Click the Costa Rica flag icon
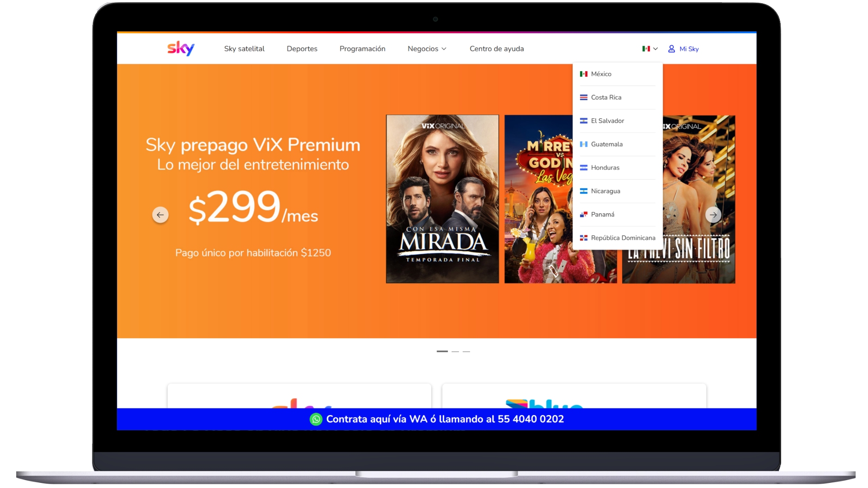This screenshot has height=488, width=868. [584, 98]
